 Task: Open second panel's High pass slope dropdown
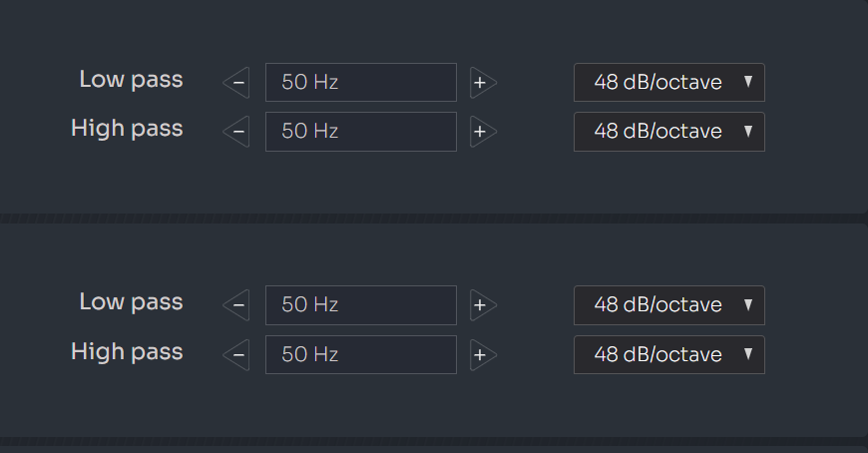point(668,354)
